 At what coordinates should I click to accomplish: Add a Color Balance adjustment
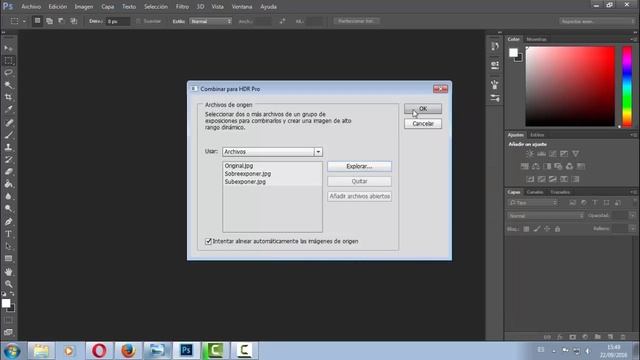click(x=536, y=167)
